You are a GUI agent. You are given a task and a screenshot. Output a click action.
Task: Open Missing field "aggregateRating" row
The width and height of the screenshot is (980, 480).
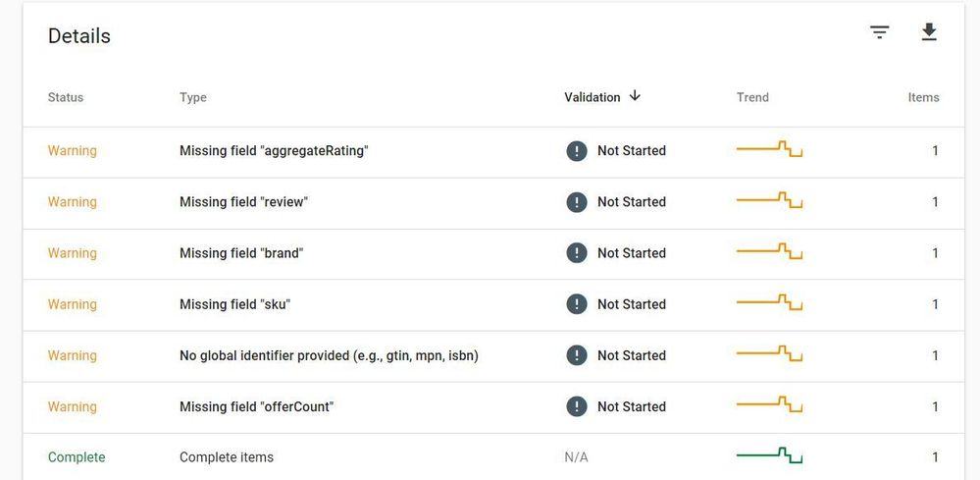tap(274, 151)
